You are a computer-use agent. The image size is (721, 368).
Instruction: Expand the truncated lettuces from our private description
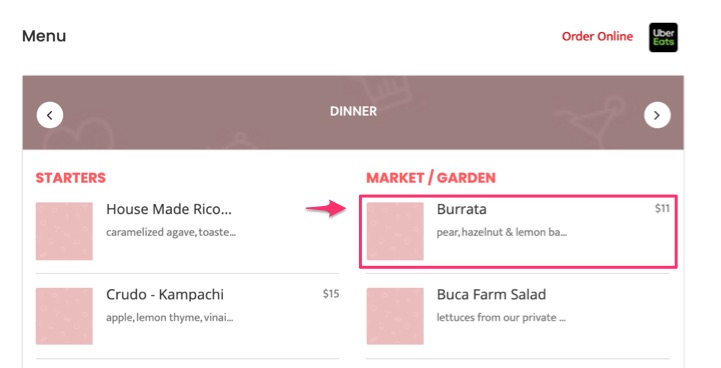[501, 317]
